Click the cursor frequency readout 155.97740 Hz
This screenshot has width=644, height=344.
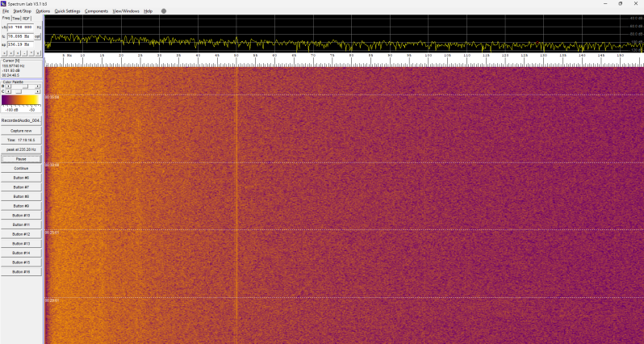[x=13, y=65]
